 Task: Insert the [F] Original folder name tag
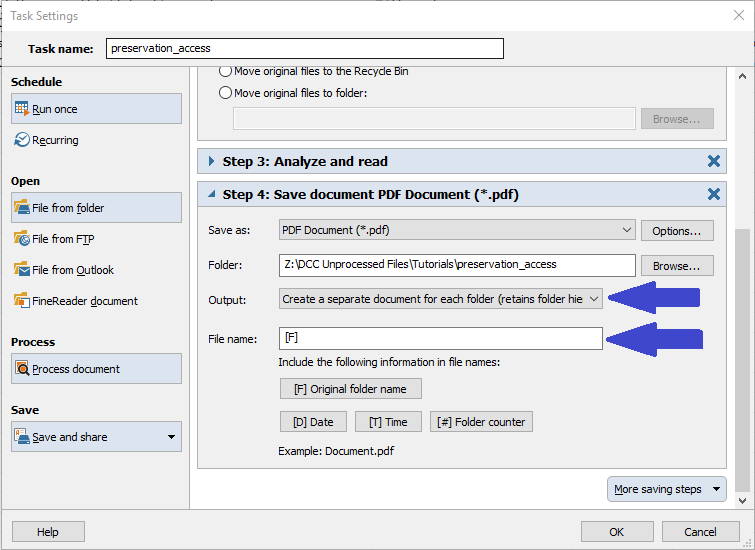[x=350, y=388]
